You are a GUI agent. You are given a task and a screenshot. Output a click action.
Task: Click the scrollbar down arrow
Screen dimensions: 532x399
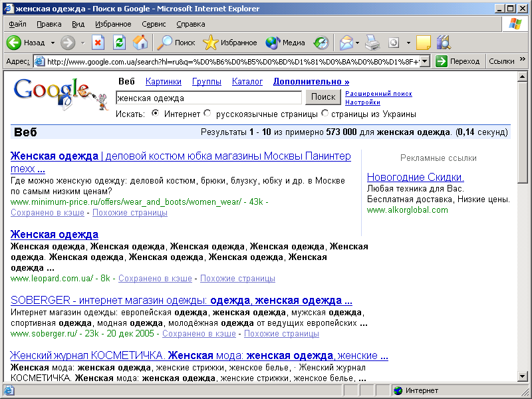pyautogui.click(x=523, y=376)
